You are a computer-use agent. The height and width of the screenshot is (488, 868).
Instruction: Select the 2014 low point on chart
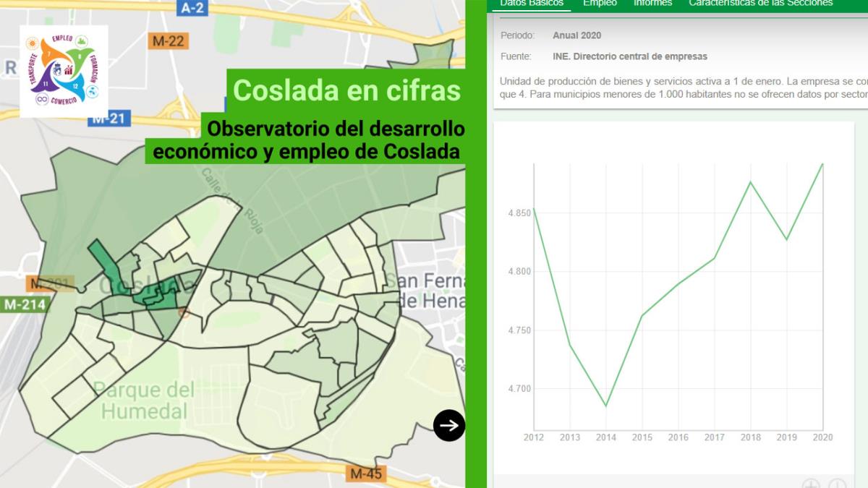pyautogui.click(x=606, y=405)
